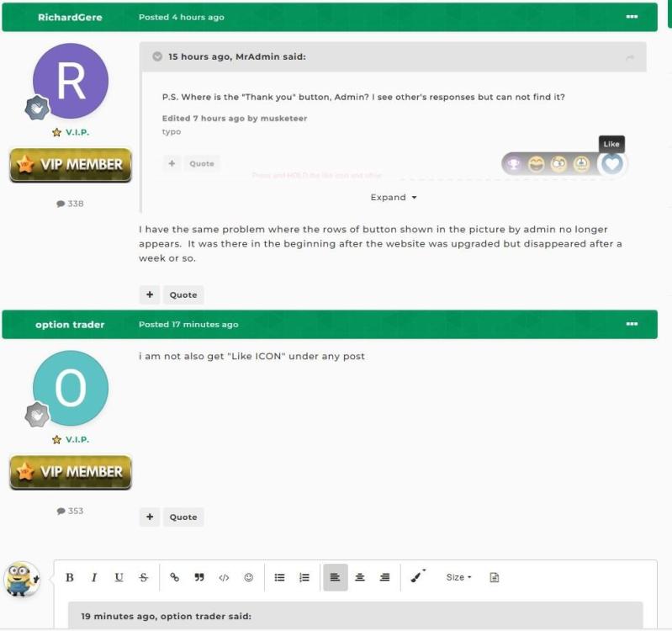Click Quote under RichardGere's post

click(183, 294)
